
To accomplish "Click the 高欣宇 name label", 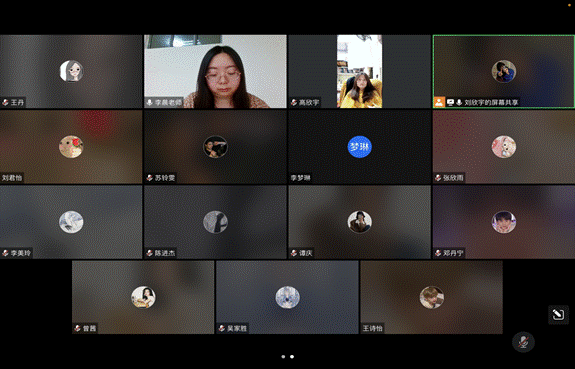I will (x=309, y=102).
